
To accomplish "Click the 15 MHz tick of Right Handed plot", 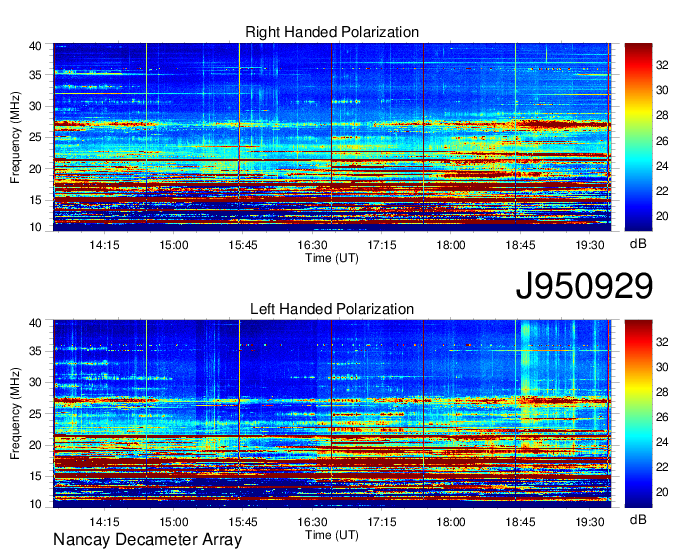I will coord(36,200).
